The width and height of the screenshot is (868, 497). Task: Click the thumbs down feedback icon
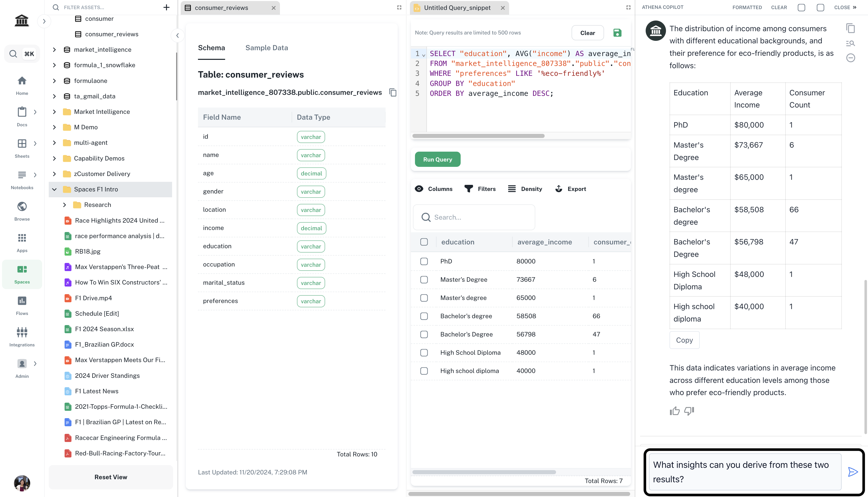[689, 411]
